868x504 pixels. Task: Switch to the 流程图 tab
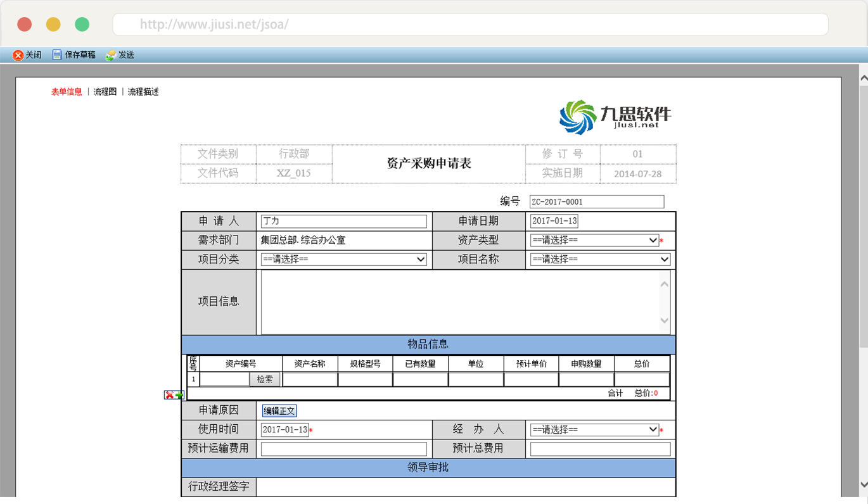click(105, 92)
